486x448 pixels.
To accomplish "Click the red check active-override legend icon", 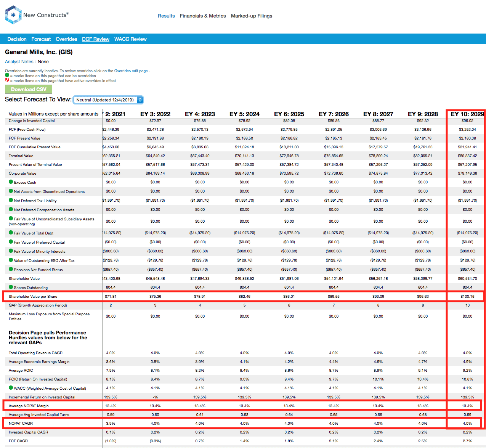I will [x=7, y=80].
